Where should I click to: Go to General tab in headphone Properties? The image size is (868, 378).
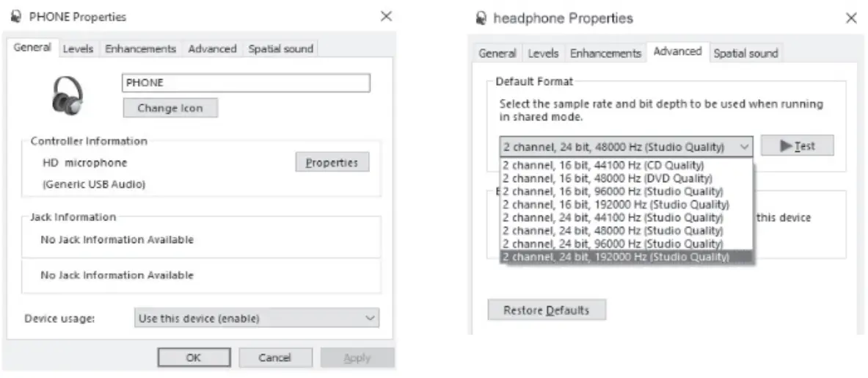[x=497, y=54]
